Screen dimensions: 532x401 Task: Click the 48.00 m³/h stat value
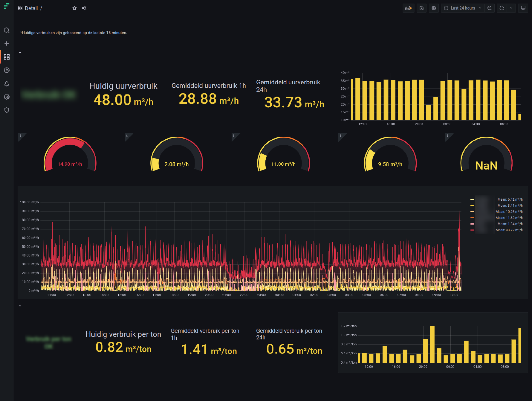tap(123, 100)
